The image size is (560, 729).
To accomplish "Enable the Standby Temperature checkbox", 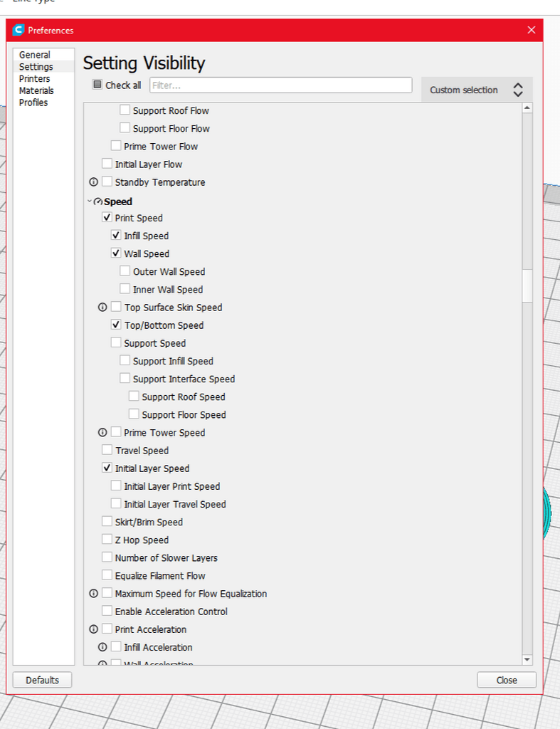I will coord(107,182).
